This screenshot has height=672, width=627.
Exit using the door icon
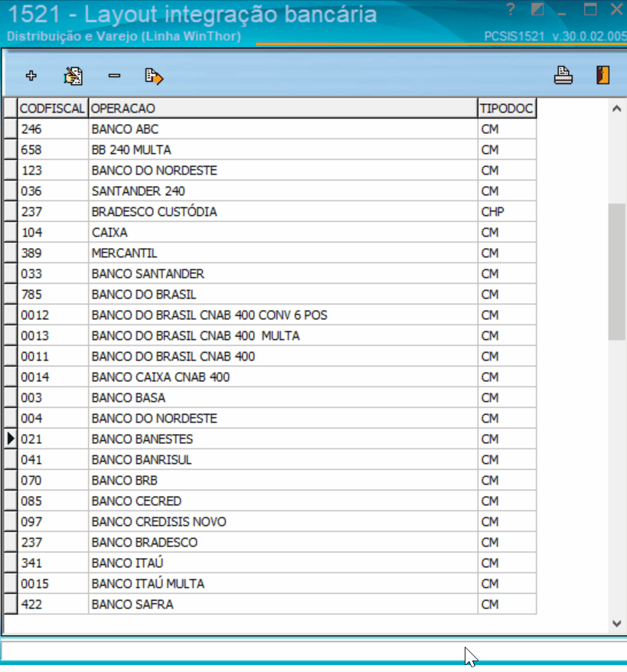click(603, 75)
